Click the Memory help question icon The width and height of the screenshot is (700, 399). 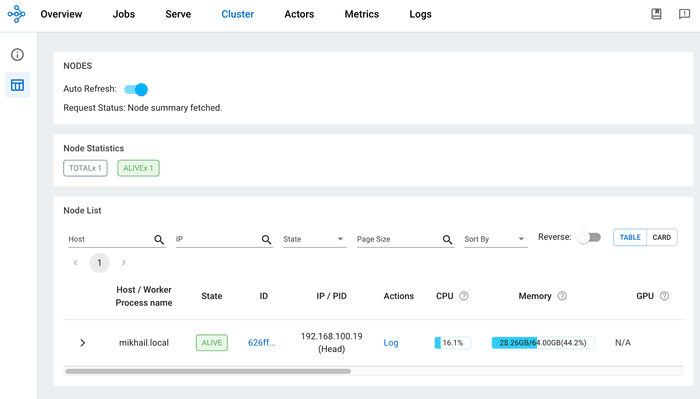(562, 296)
